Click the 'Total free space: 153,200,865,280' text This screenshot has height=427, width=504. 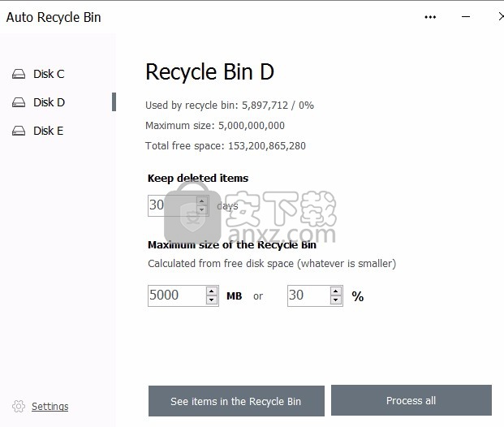click(226, 146)
